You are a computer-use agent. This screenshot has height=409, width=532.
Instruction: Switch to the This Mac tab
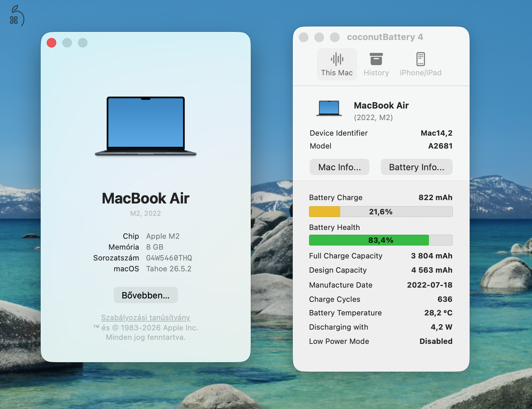pos(337,64)
